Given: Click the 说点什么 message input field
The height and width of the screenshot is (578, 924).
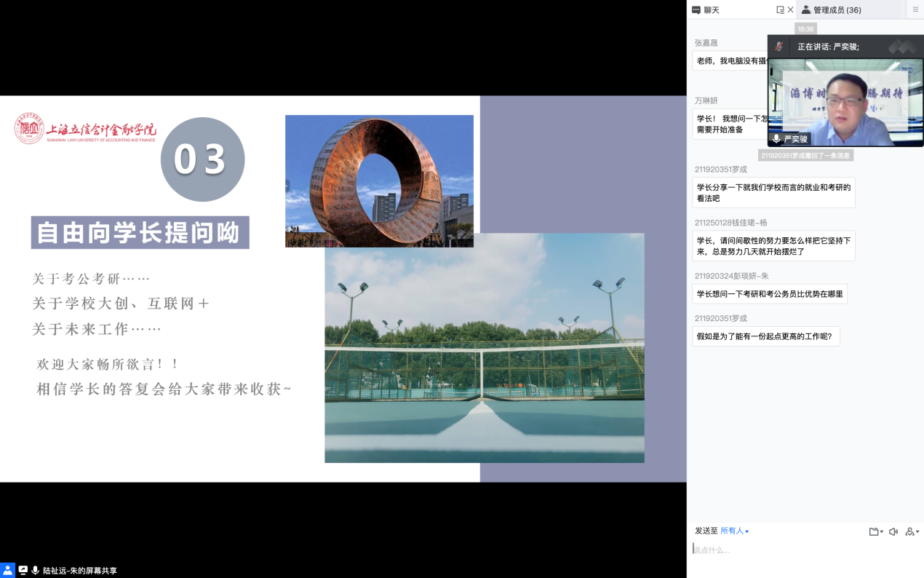Looking at the screenshot, I should (x=800, y=550).
